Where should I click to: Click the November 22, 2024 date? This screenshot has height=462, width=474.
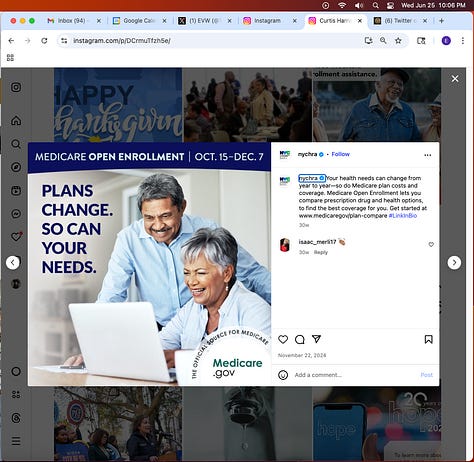tap(302, 355)
